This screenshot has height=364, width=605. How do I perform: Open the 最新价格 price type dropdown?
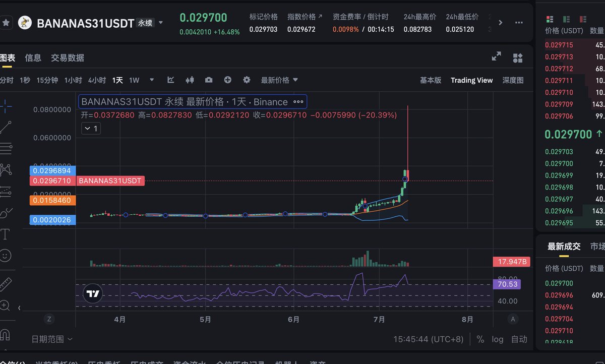[x=279, y=80]
